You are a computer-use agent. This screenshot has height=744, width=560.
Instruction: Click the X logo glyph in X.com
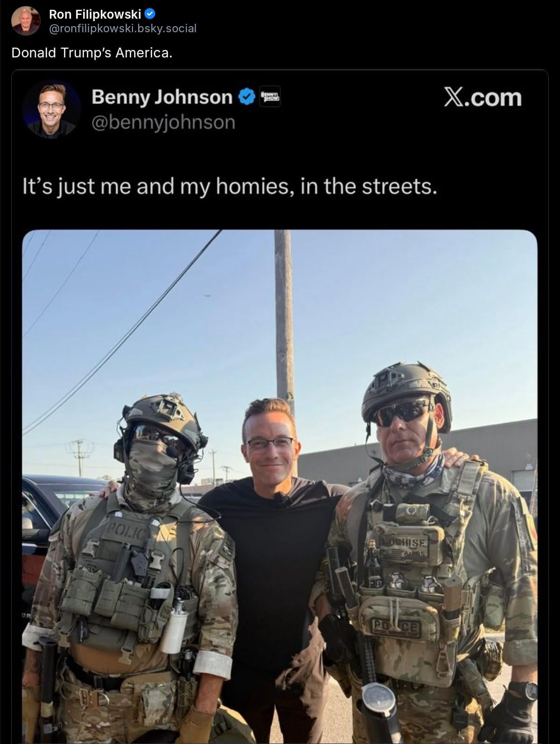pyautogui.click(x=454, y=97)
